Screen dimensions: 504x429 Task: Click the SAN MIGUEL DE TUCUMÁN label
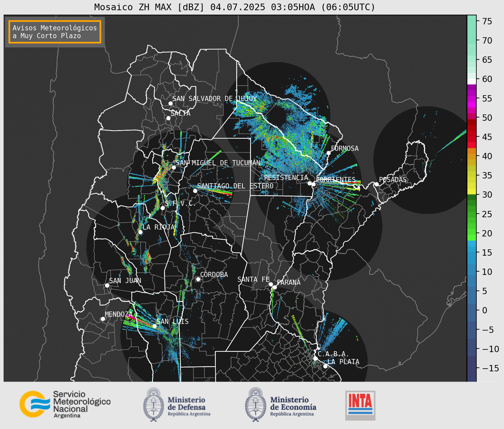(218, 163)
